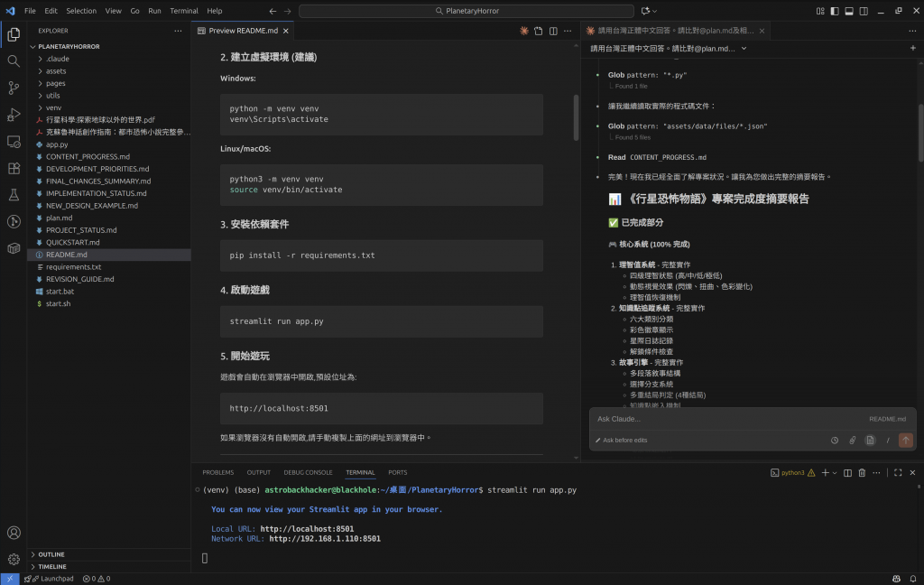
Task: Toggle bottom panel visibility in title bar
Action: coord(849,11)
